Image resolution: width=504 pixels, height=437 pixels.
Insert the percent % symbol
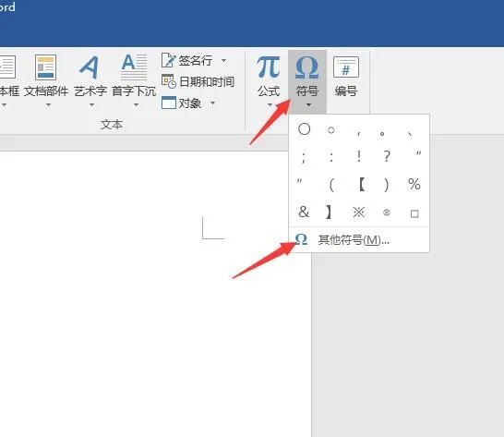coord(414,184)
